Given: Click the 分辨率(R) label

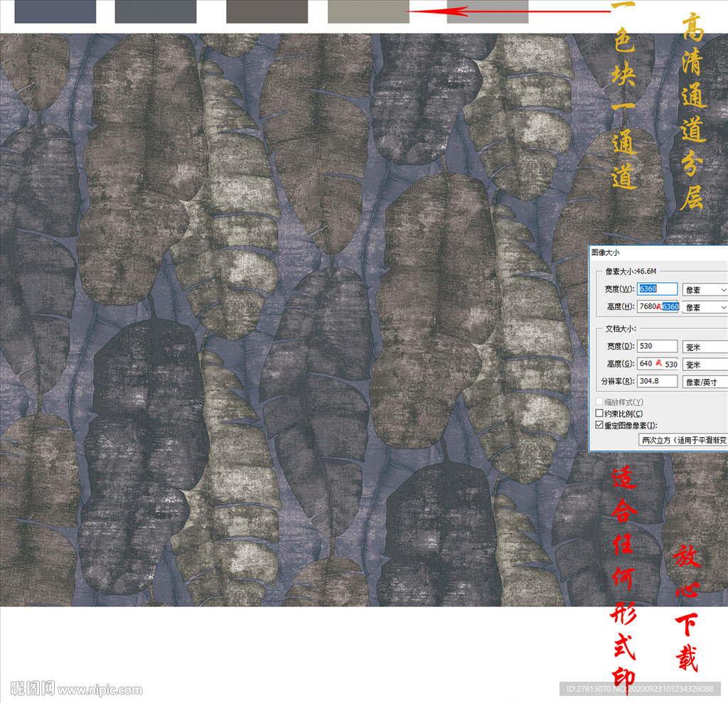Looking at the screenshot, I should tap(618, 381).
